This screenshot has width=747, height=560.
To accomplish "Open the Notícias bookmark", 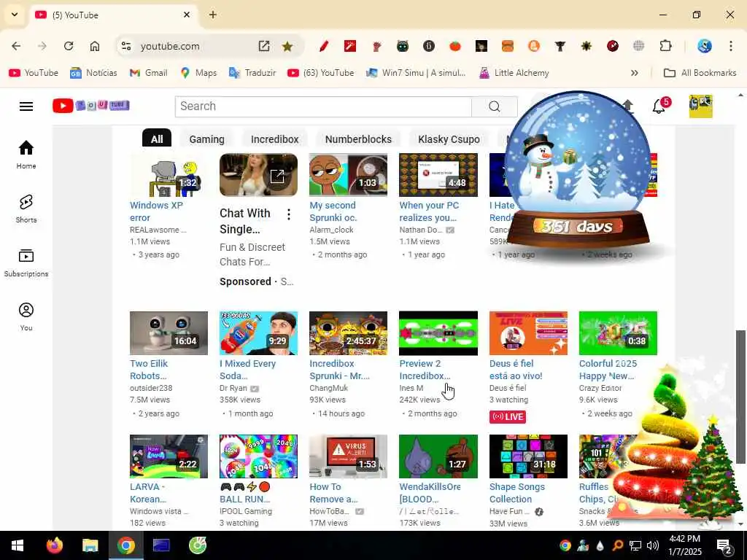I will coord(93,73).
